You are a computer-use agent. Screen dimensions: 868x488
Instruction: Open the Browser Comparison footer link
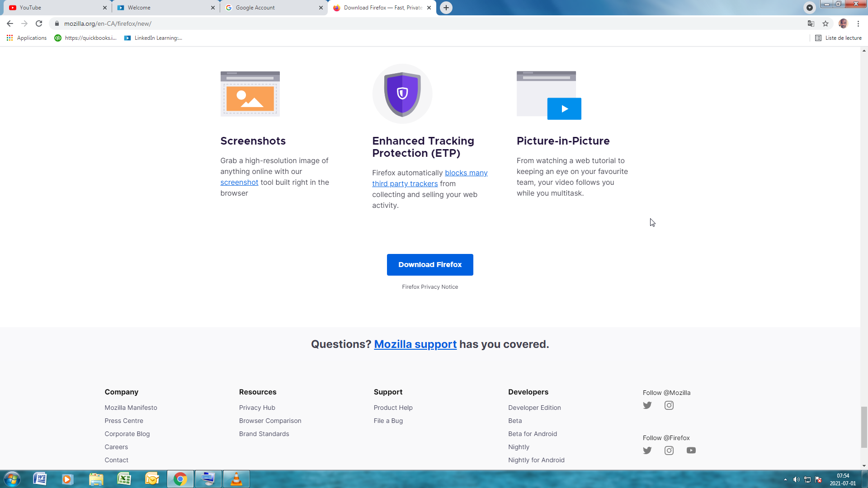point(270,421)
